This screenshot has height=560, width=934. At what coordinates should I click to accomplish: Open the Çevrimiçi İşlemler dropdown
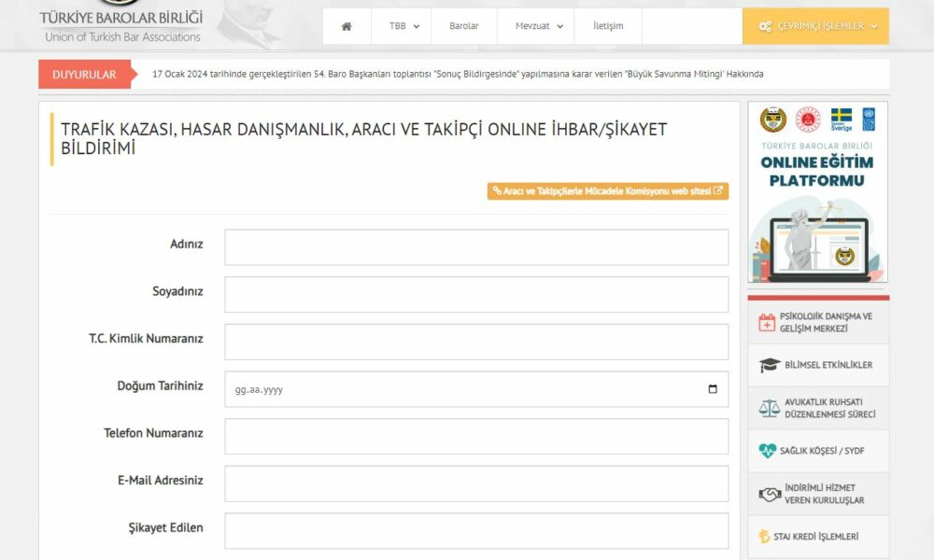tap(816, 26)
